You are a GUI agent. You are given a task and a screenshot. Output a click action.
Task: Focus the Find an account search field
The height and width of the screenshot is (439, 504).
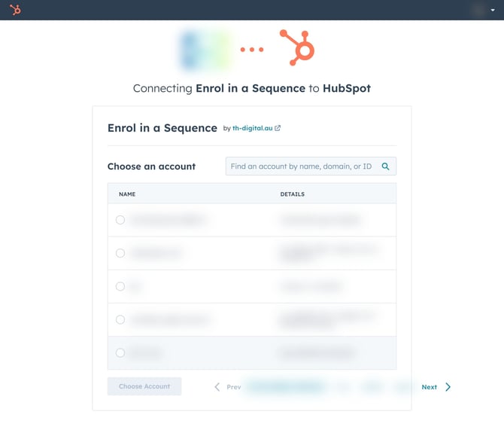301,166
